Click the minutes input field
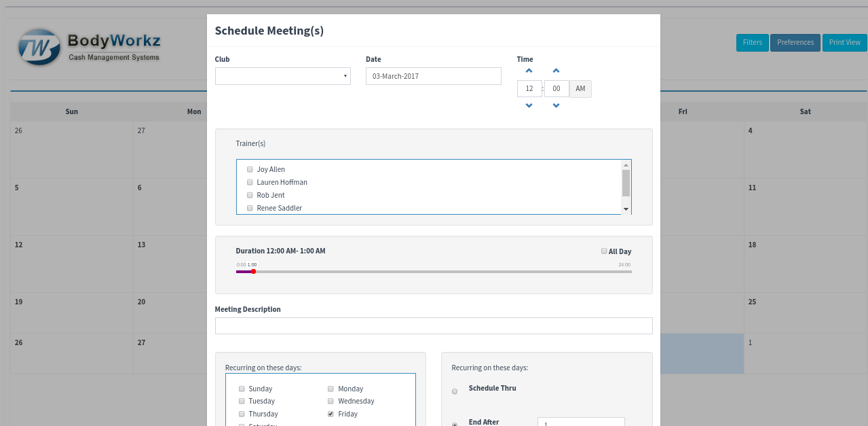The height and width of the screenshot is (426, 868). click(556, 89)
